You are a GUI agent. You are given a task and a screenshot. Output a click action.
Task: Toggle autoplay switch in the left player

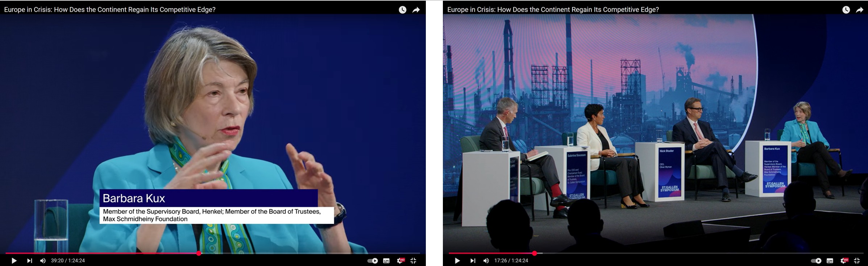373,261
